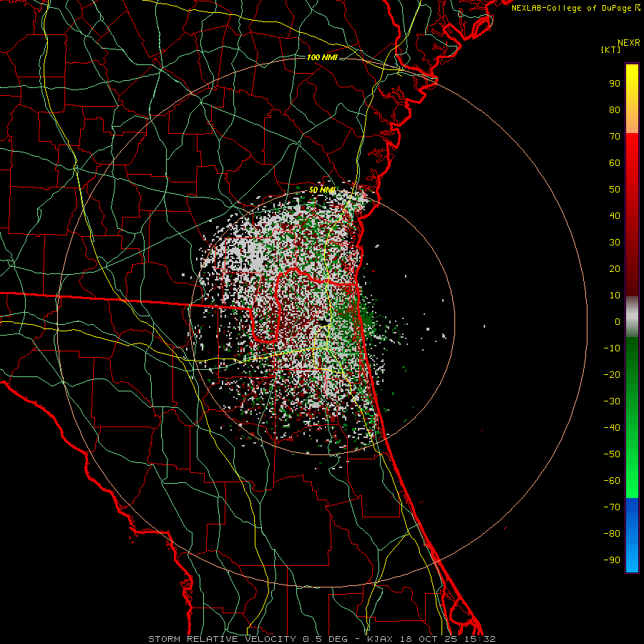Click the '-90' value on velocity scale
The width and height of the screenshot is (644, 644).
612,560
